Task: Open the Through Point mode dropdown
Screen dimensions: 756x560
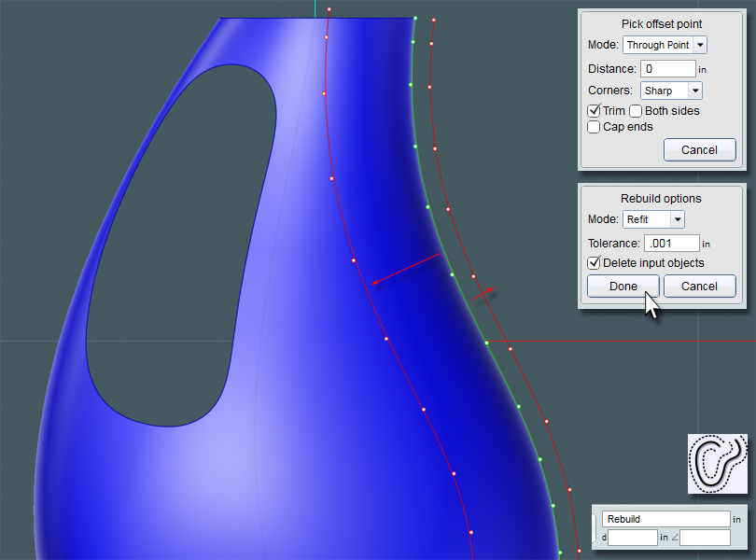Action: pyautogui.click(x=665, y=45)
